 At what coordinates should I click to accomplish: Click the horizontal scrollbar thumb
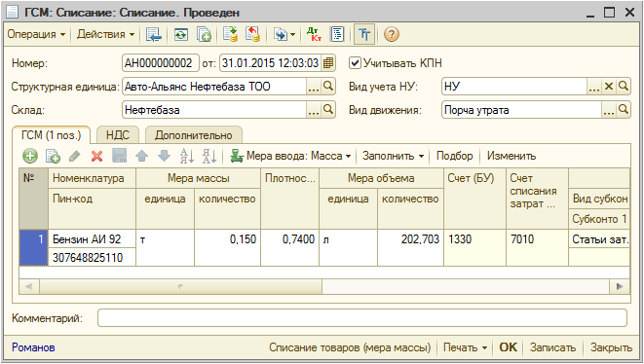[180, 286]
